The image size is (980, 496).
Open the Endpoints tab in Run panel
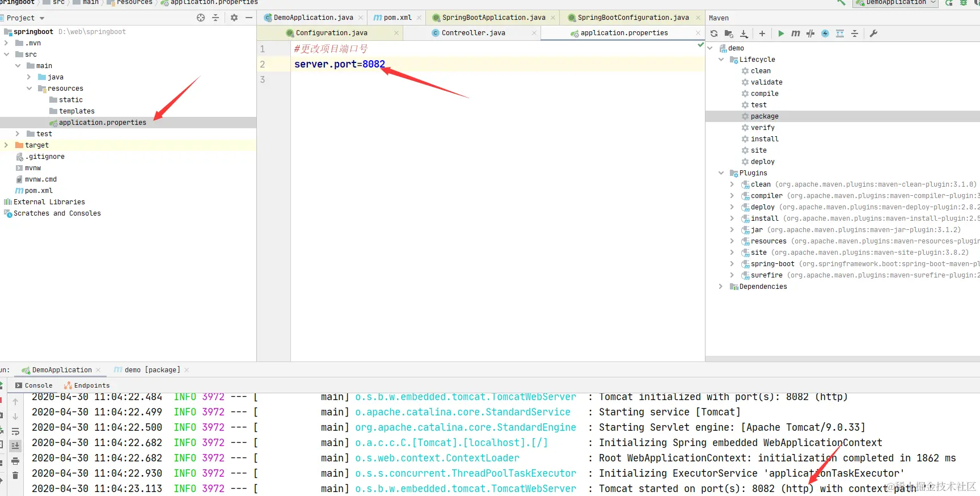87,385
